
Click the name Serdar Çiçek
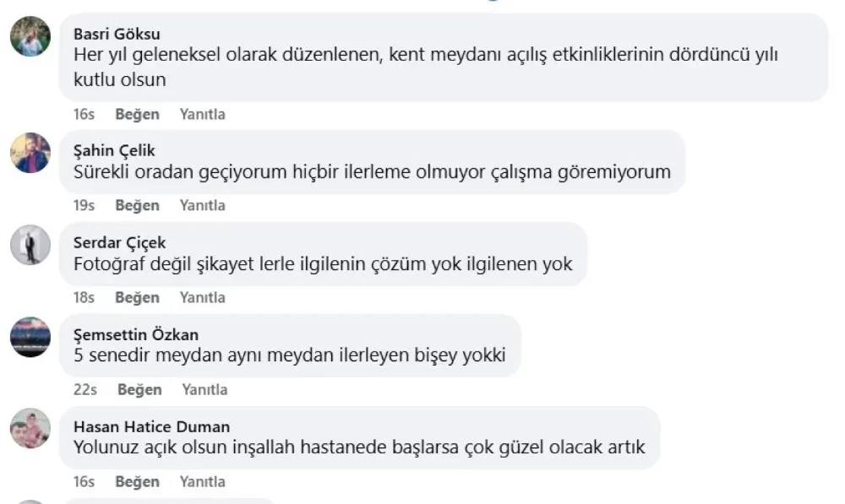coord(120,243)
